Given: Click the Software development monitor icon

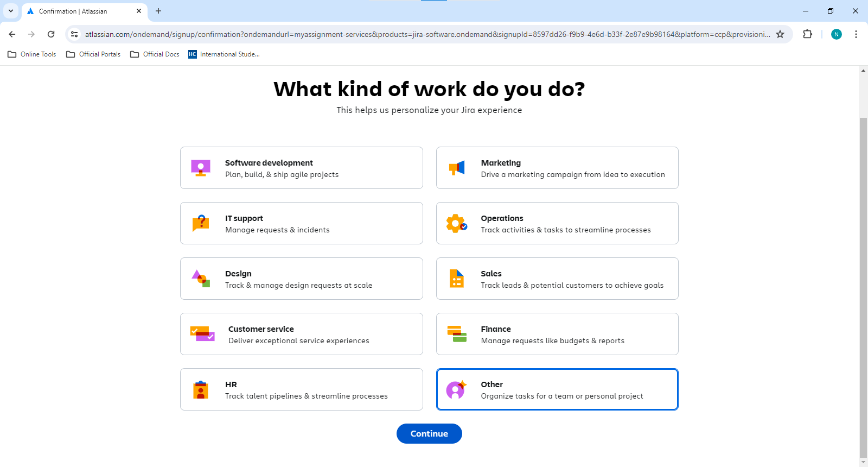Looking at the screenshot, I should pos(201,168).
